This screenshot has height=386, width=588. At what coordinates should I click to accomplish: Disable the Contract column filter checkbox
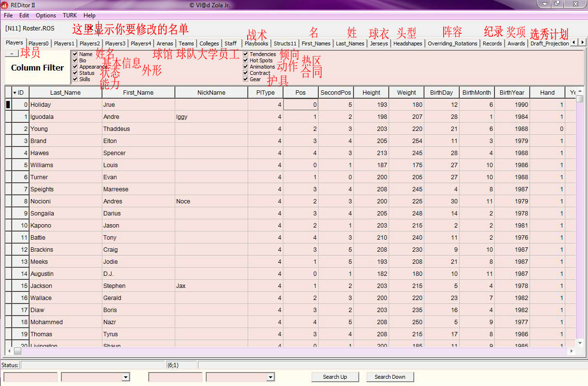click(246, 73)
